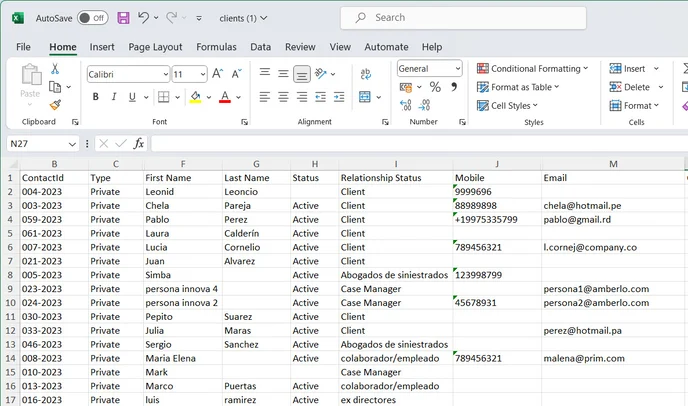Viewport: 688px width, 406px height.
Task: Open Fill Color dropdown arrow
Action: click(x=209, y=97)
